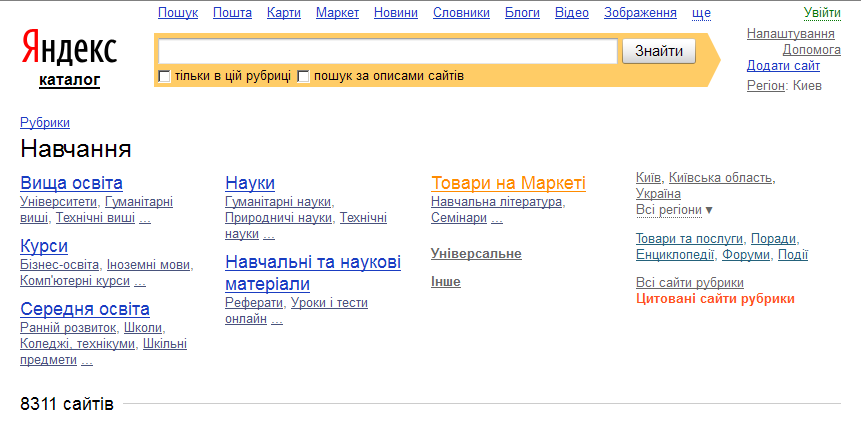Viewport: 861px width, 422px height.
Task: Open the Середня освіта category
Action: coord(85,309)
